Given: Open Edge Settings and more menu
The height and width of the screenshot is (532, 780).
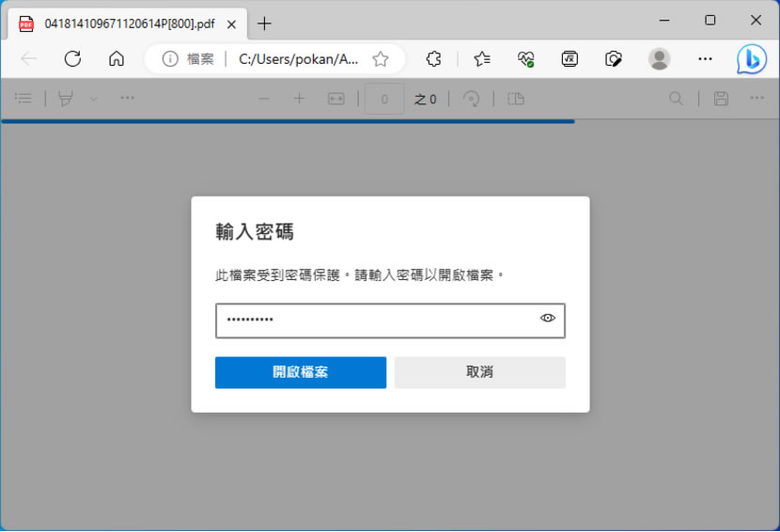Looking at the screenshot, I should 705,59.
